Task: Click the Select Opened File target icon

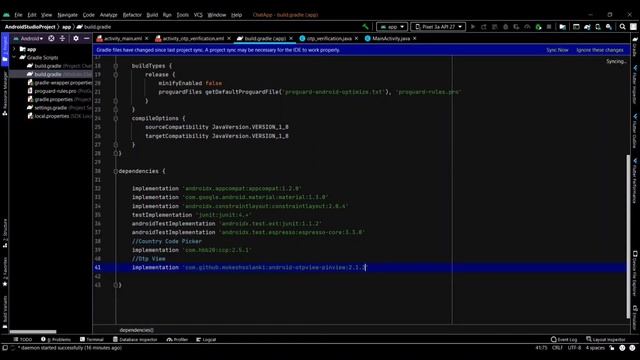Action: pyautogui.click(x=51, y=38)
